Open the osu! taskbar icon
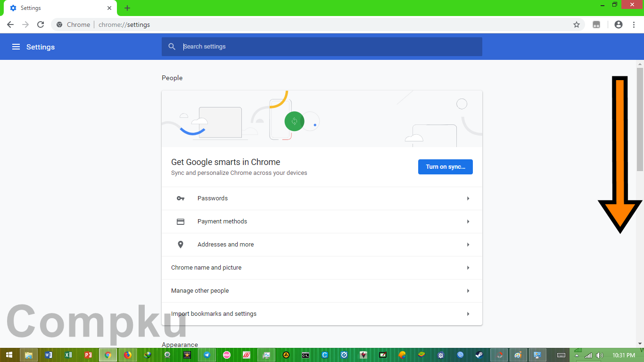Image resolution: width=644 pixels, height=362 pixels. click(227, 355)
